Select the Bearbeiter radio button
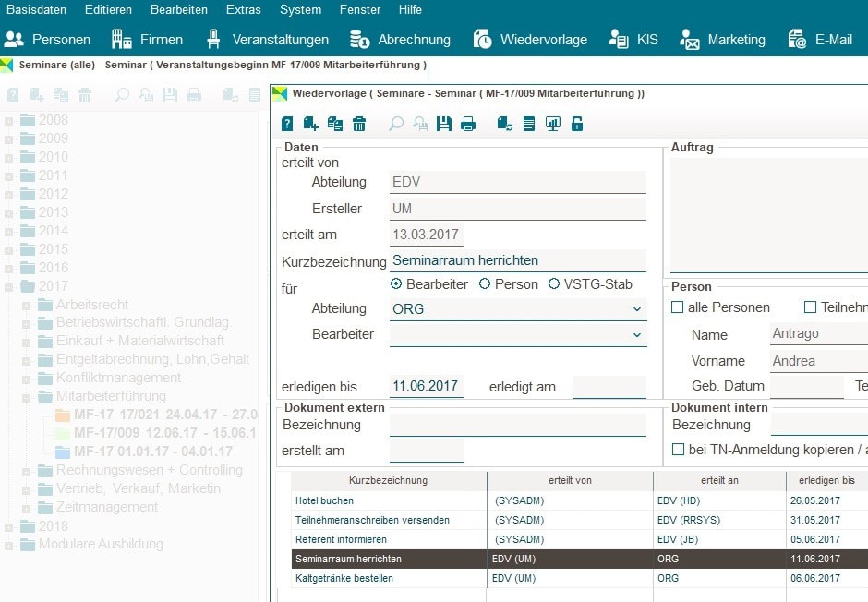Image resolution: width=868 pixels, height=602 pixels. (x=396, y=283)
